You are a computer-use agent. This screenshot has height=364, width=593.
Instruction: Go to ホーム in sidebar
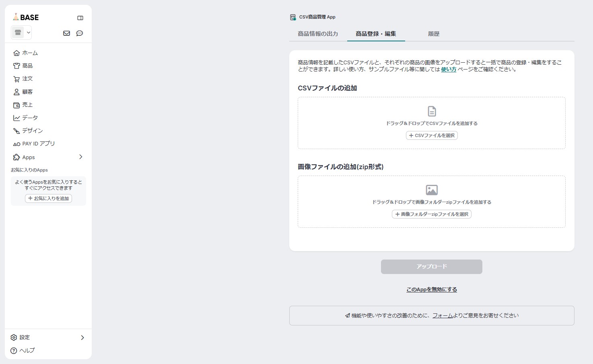click(25, 53)
